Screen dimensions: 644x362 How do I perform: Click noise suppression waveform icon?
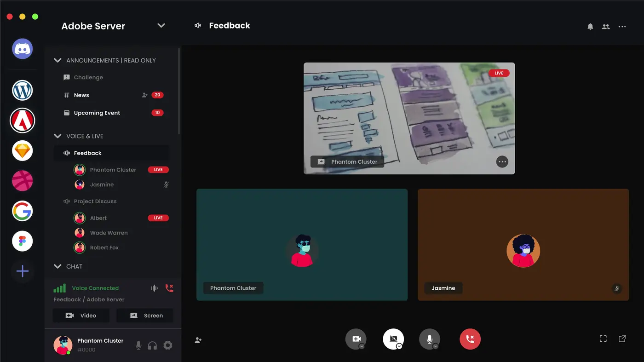155,288
